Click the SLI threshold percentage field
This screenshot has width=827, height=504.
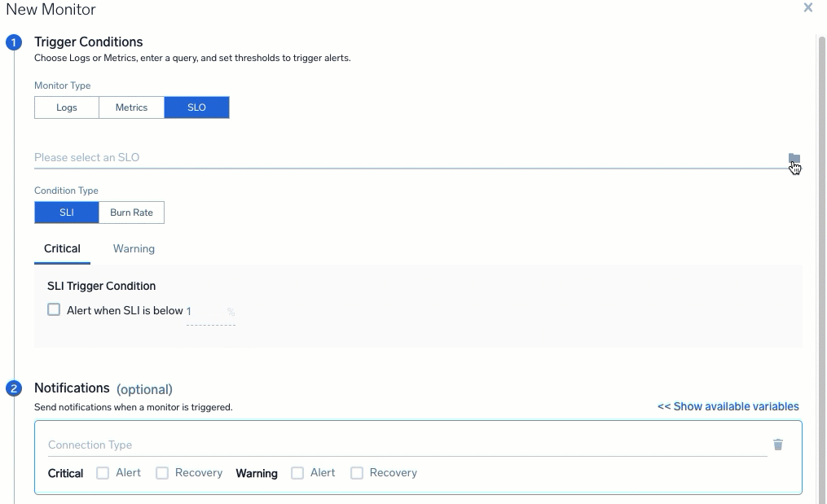(205, 312)
